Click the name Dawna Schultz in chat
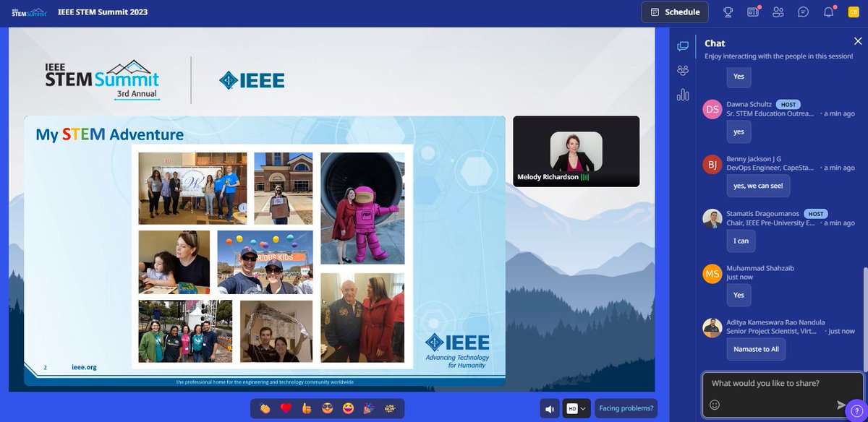 749,105
